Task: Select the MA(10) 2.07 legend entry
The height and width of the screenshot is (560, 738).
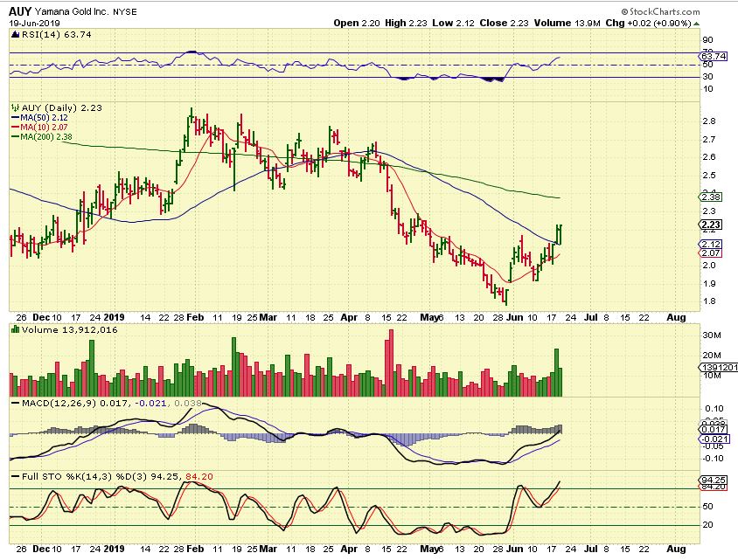Action: pyautogui.click(x=39, y=127)
